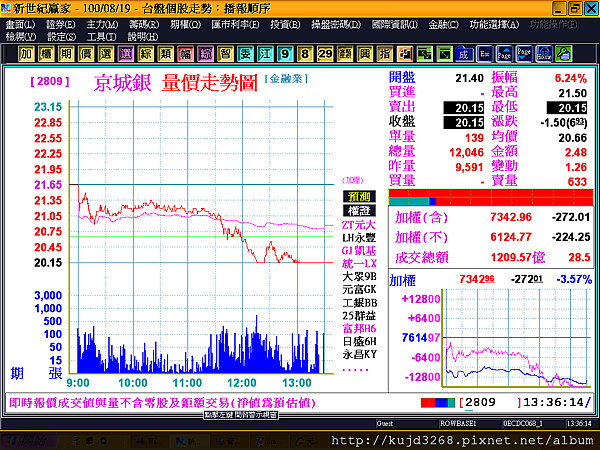The width and height of the screenshot is (600, 450).
Task: Click the 價 (price) toolbar icon
Action: pyautogui.click(x=86, y=54)
